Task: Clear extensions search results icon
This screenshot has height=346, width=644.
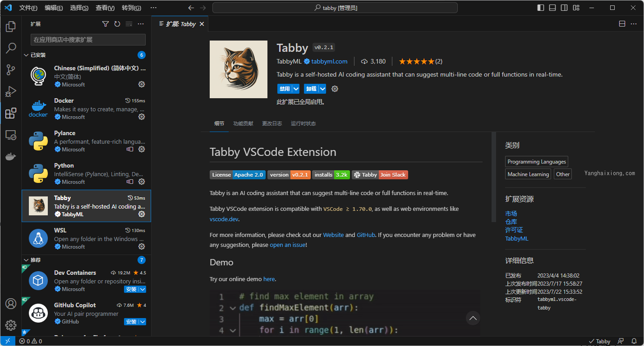Action: click(x=129, y=24)
